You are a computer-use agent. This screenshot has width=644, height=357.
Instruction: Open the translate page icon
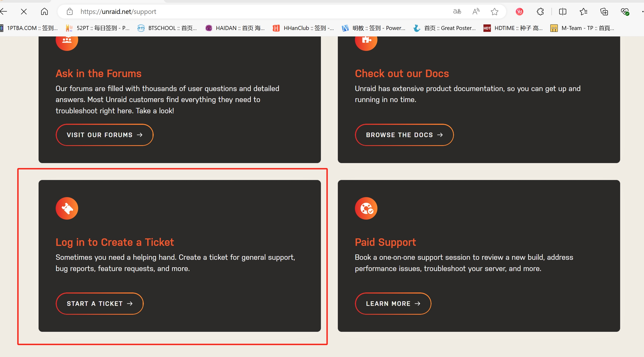coord(457,12)
